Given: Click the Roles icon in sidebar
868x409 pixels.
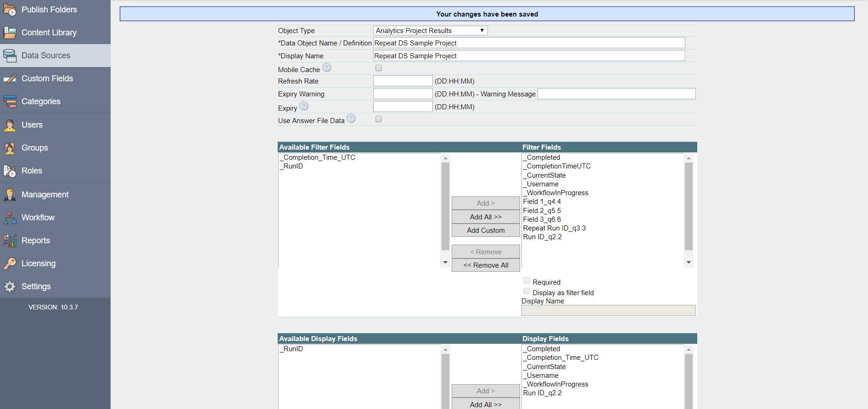Looking at the screenshot, I should click(x=10, y=171).
